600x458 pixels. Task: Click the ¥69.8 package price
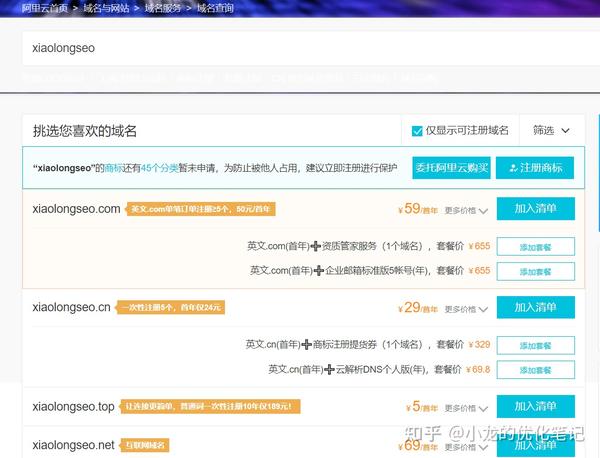coord(478,370)
